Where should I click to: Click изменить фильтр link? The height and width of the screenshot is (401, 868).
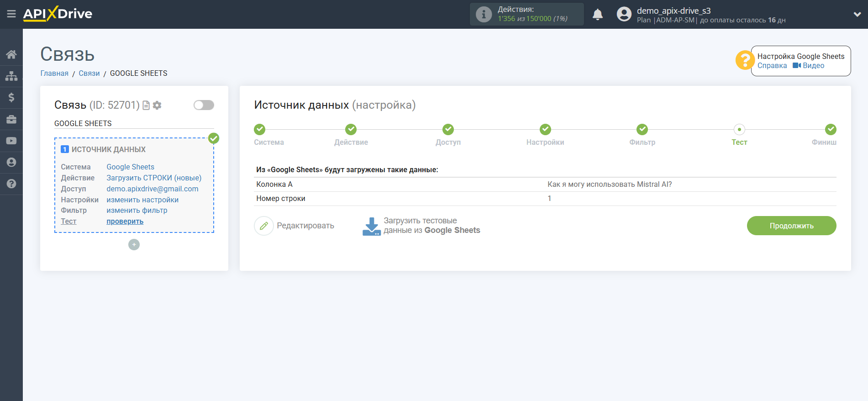click(137, 211)
